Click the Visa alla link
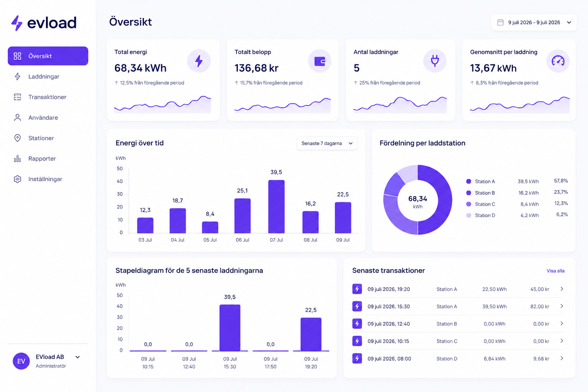This screenshot has width=588, height=392. click(x=555, y=271)
